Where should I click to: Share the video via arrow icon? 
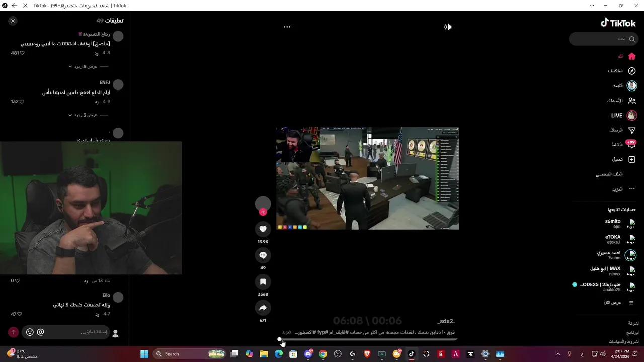[x=263, y=308]
